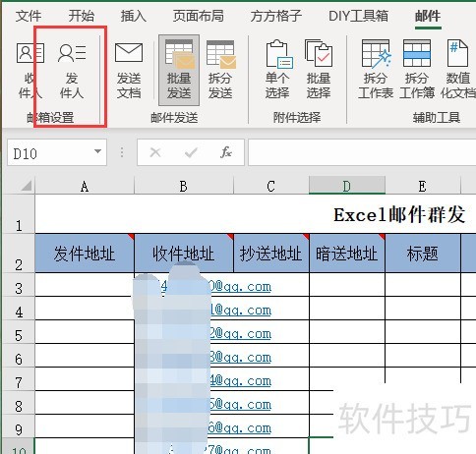Switch to the 插入 ribbon tab
476x454 pixels.
coord(134,16)
